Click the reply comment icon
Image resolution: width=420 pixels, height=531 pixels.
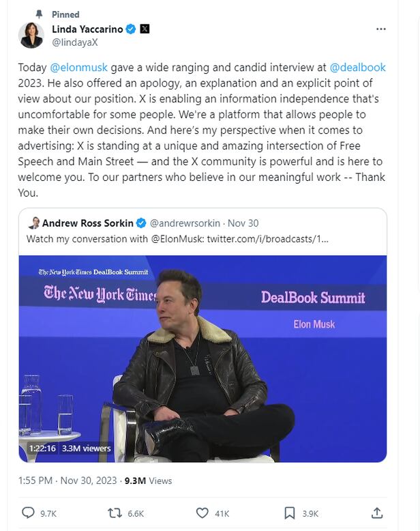(x=28, y=513)
